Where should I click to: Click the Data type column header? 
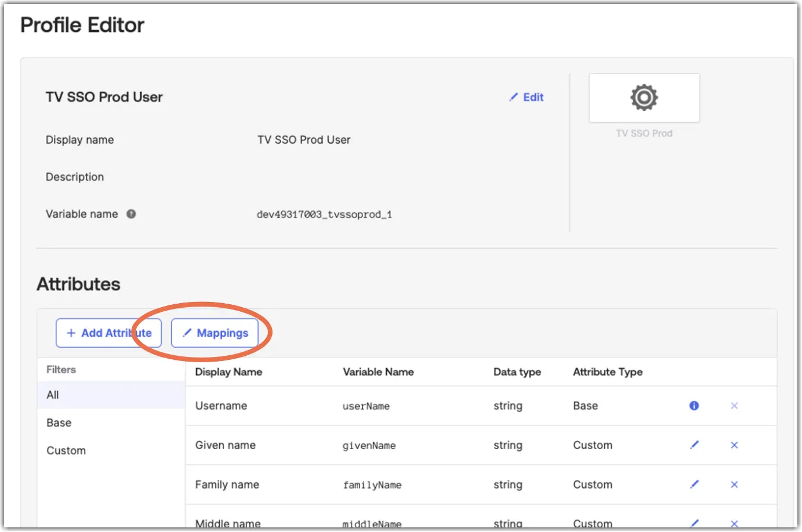pyautogui.click(x=517, y=372)
